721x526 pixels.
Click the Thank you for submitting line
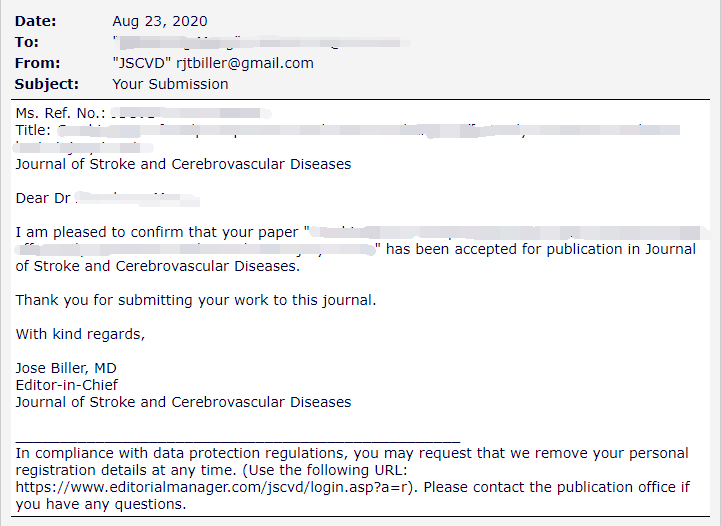tap(196, 300)
